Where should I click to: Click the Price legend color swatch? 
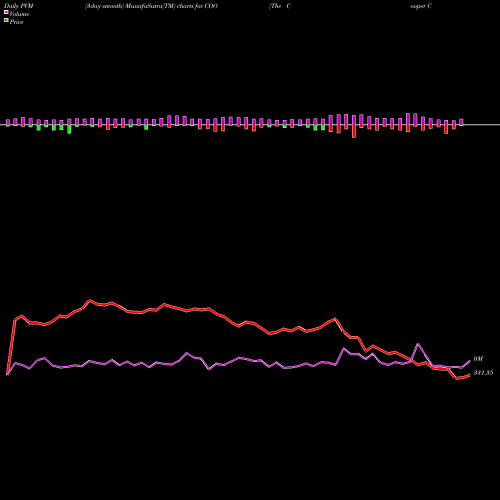6,21
